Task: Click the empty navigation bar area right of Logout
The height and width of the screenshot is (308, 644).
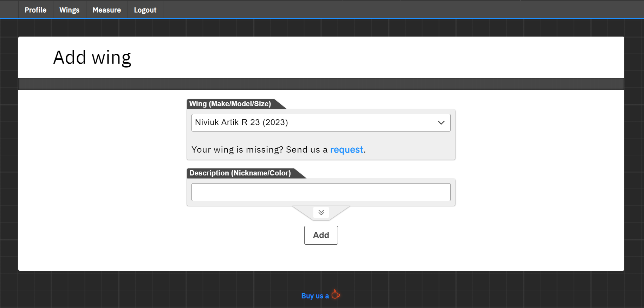Action: coord(386,9)
